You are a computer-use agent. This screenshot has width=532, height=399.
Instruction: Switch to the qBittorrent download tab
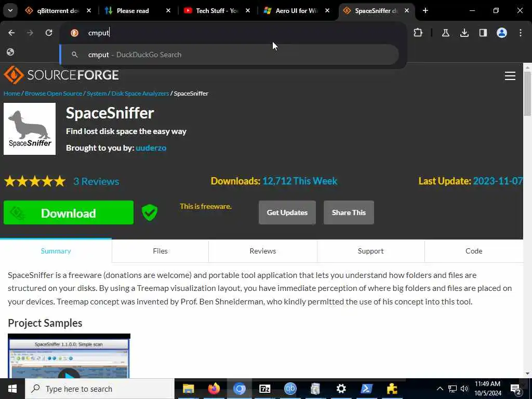pyautogui.click(x=57, y=10)
